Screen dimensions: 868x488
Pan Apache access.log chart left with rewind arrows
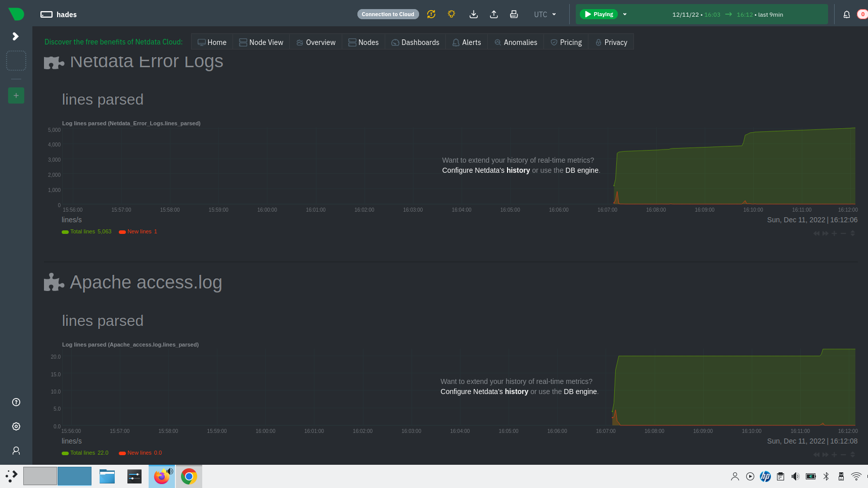[x=816, y=455]
